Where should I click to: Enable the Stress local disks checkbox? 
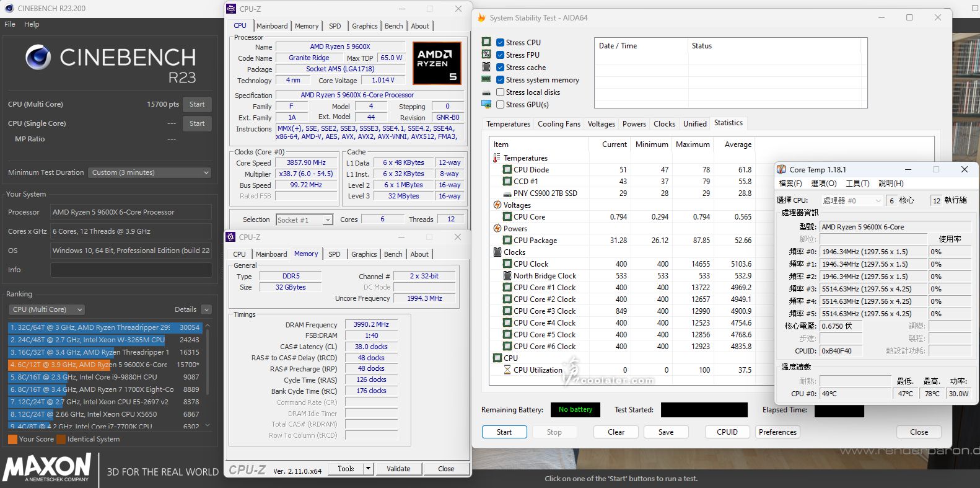click(x=500, y=92)
